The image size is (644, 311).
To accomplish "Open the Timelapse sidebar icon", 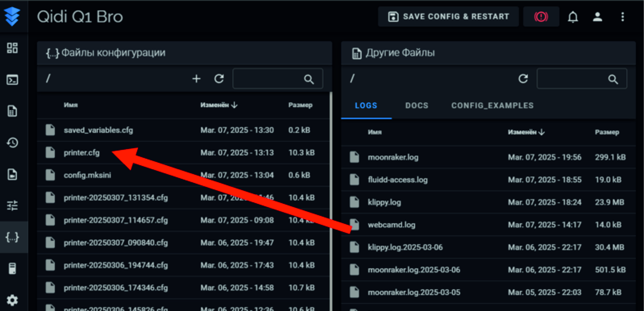I will tap(12, 174).
